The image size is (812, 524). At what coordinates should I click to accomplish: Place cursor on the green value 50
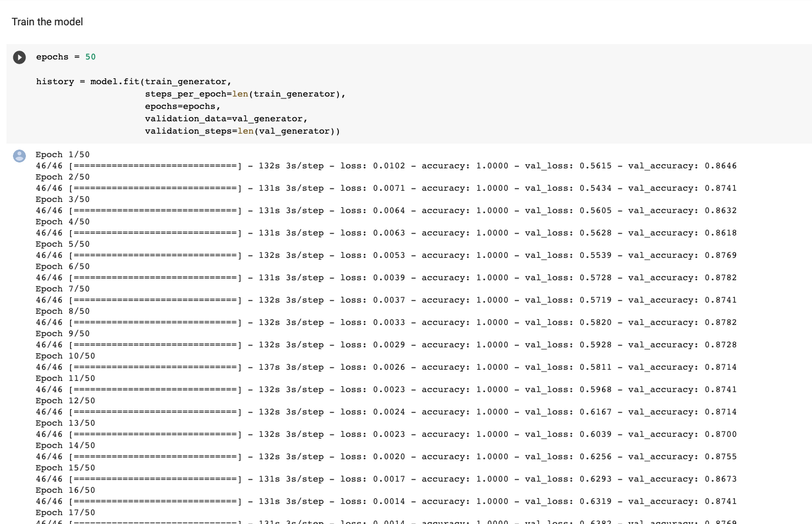(91, 57)
